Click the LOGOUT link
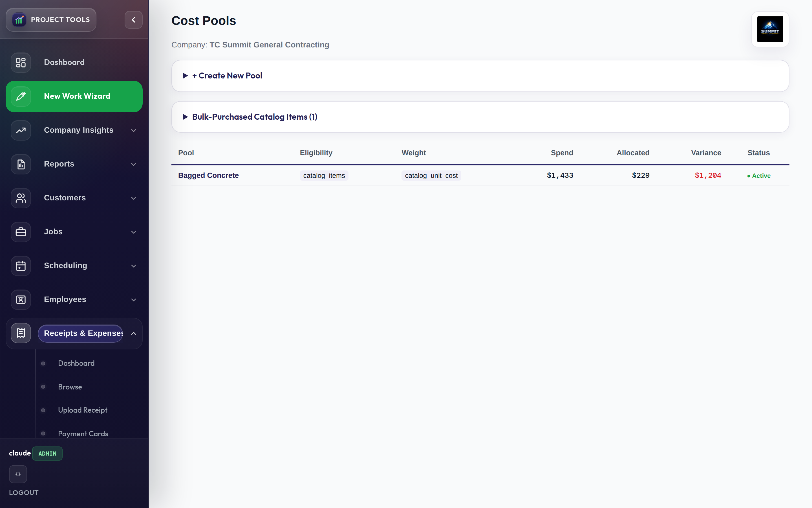 pos(23,492)
